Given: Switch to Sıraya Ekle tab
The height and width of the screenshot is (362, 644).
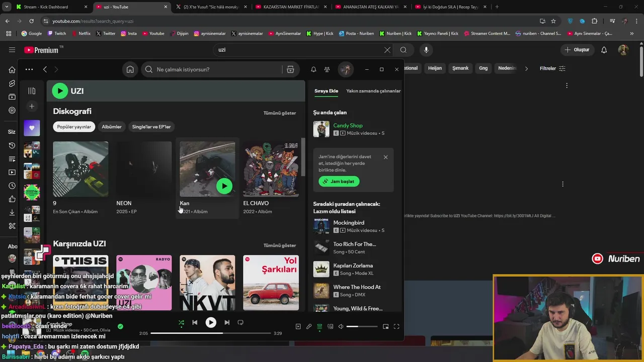Looking at the screenshot, I should pyautogui.click(x=327, y=91).
